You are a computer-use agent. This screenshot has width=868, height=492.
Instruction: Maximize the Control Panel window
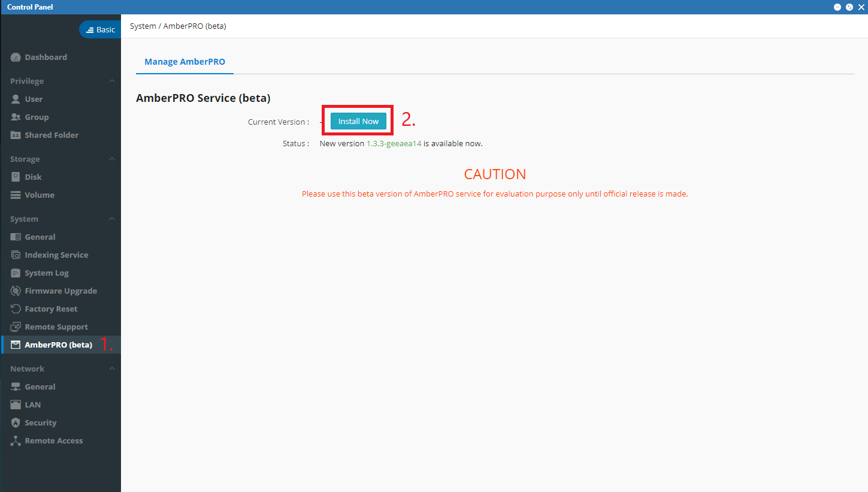(x=849, y=7)
